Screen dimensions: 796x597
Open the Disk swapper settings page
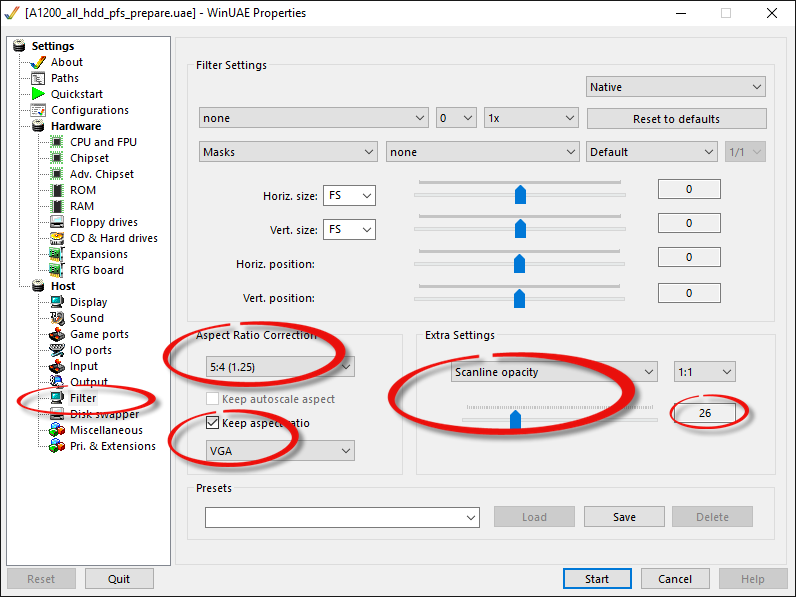tap(105, 414)
